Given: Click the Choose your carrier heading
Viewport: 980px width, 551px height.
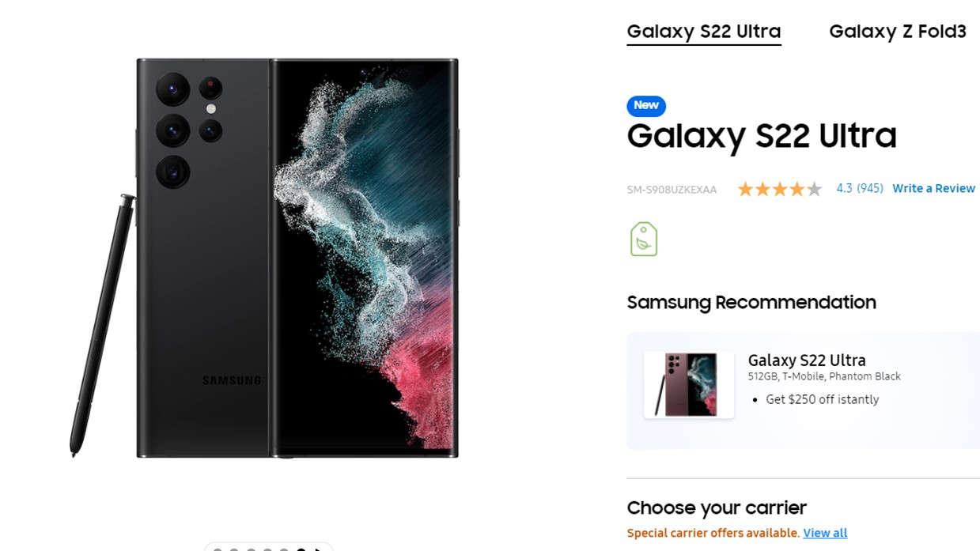Looking at the screenshot, I should pos(717,508).
